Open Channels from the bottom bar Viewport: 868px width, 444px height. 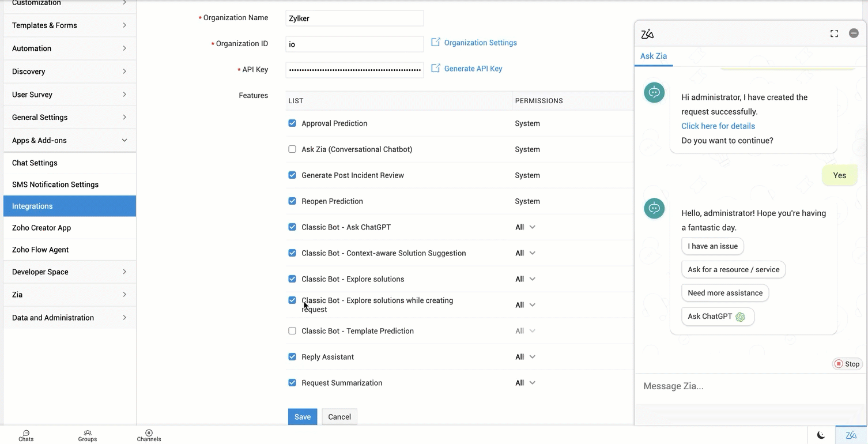149,435
